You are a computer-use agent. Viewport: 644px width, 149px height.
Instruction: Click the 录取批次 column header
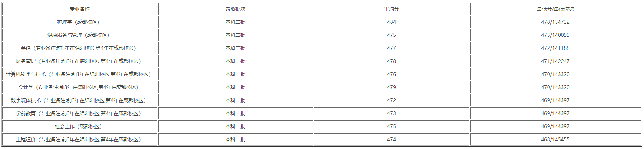pyautogui.click(x=235, y=9)
